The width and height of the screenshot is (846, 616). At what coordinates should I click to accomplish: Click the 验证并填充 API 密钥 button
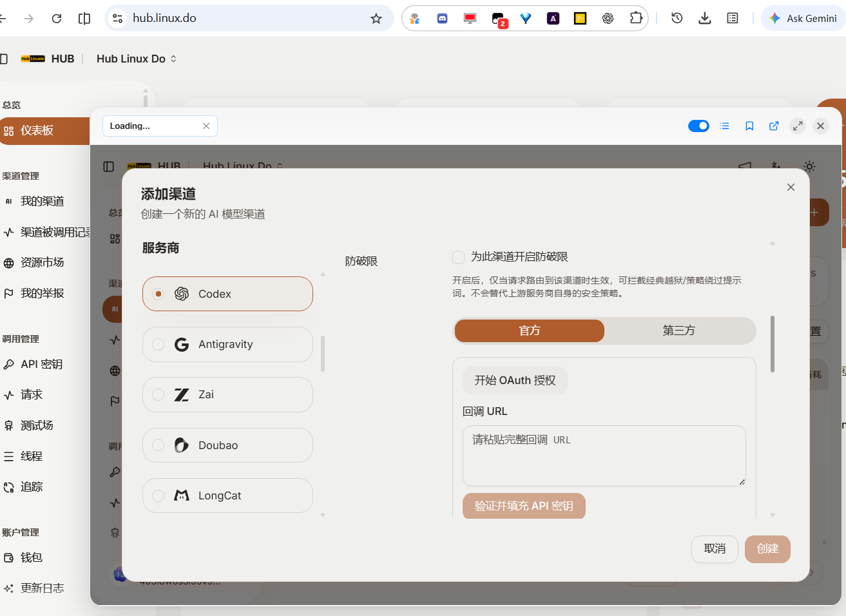(x=524, y=506)
